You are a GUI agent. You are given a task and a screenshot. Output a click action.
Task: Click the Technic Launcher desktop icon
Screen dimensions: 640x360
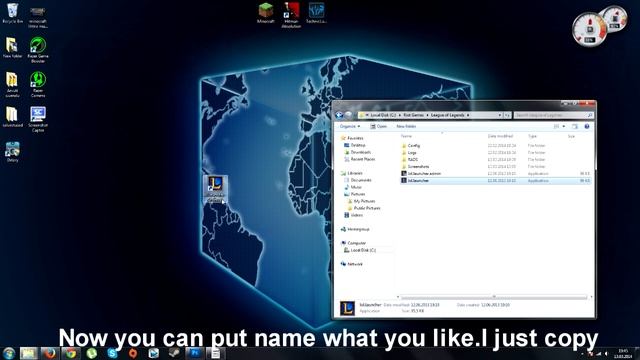(x=316, y=13)
